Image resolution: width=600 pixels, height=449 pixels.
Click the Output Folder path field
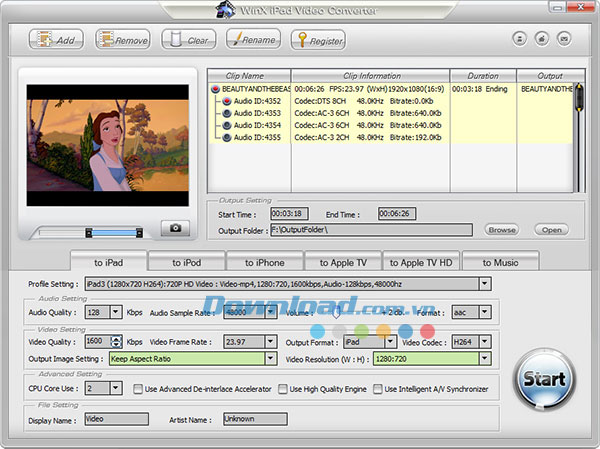click(x=372, y=230)
